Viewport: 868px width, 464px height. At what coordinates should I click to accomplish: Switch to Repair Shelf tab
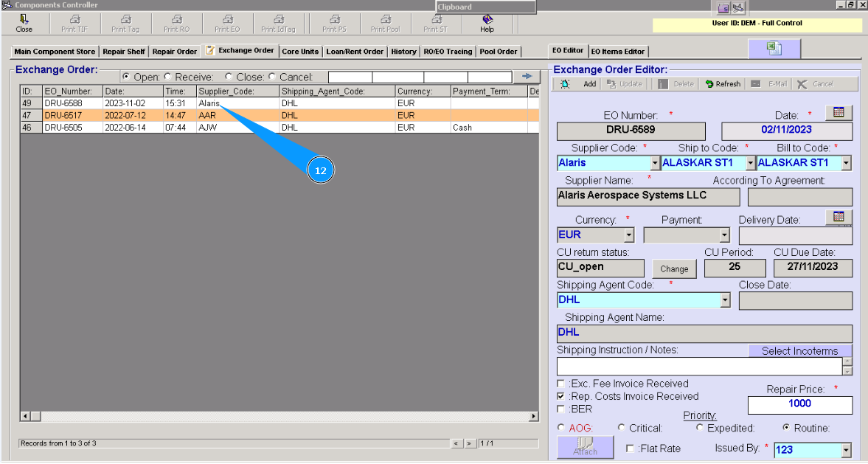[124, 52]
